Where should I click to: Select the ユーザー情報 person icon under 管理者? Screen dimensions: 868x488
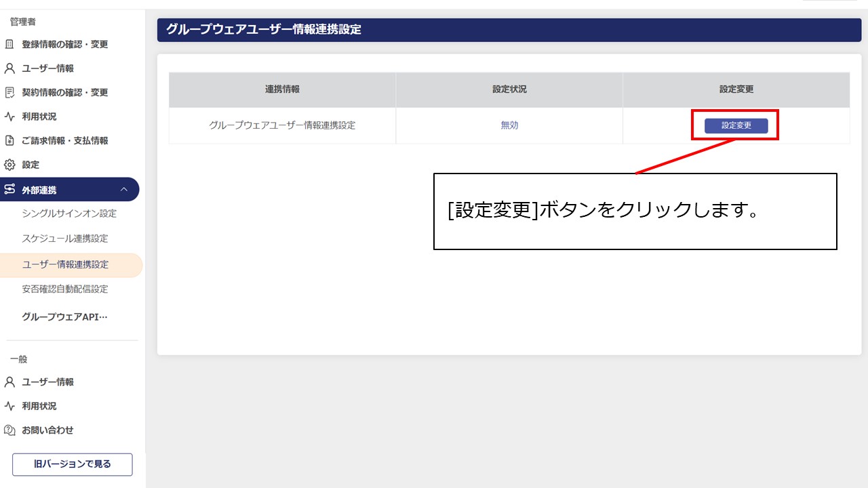(x=9, y=68)
